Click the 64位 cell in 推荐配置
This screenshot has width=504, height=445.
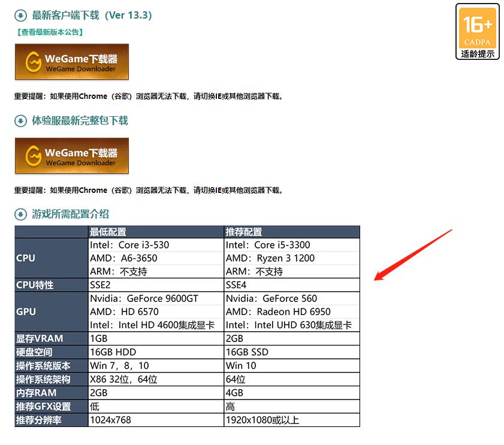coord(292,380)
